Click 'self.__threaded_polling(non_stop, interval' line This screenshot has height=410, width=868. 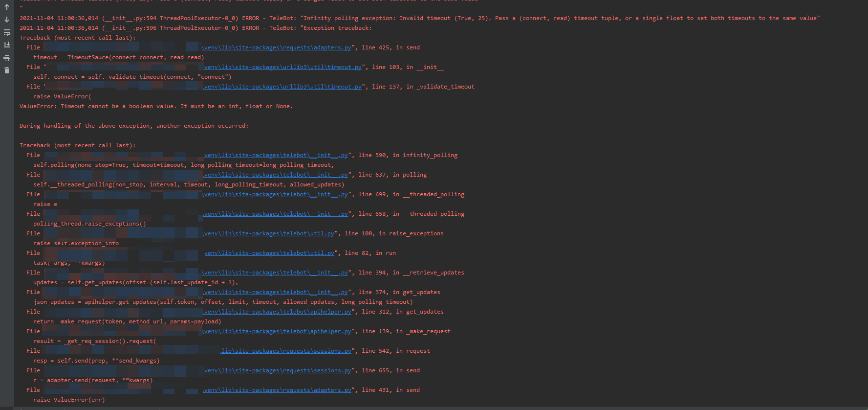(x=189, y=184)
